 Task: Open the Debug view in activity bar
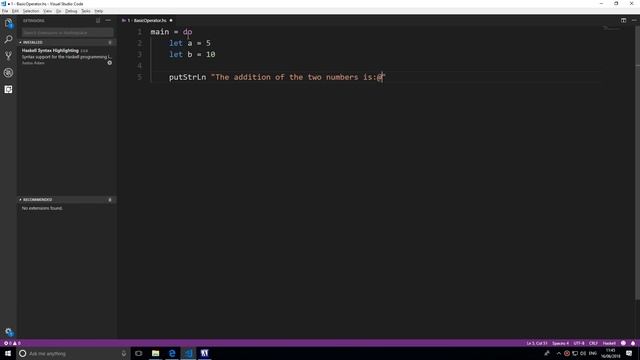9,73
